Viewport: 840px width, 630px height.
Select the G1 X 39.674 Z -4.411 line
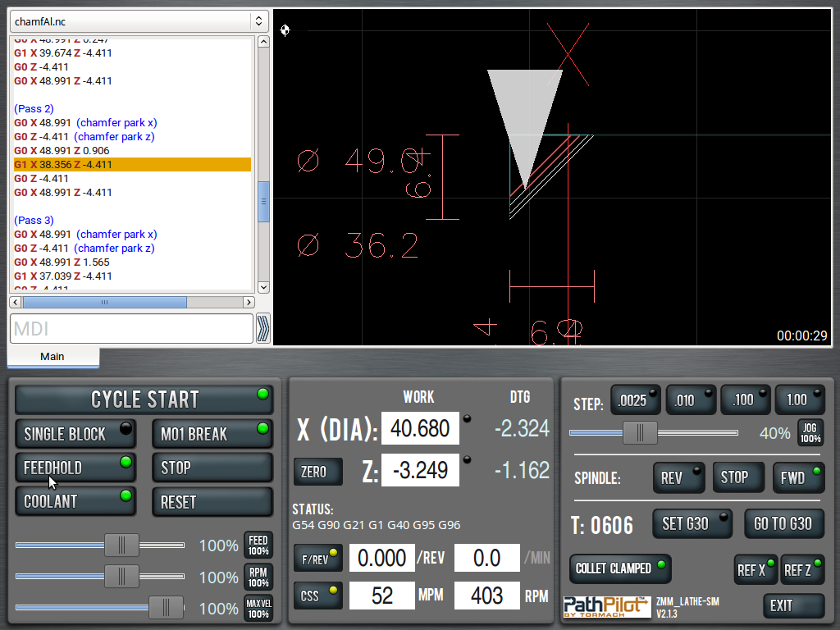(x=62, y=53)
